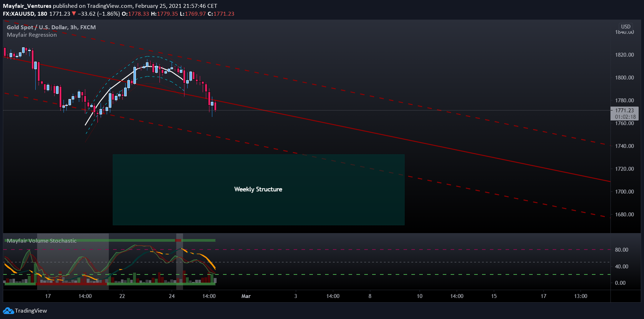Screen dimensions: 644x319
Task: Click the 40.00 stochastic axis label
Action: pos(622,267)
